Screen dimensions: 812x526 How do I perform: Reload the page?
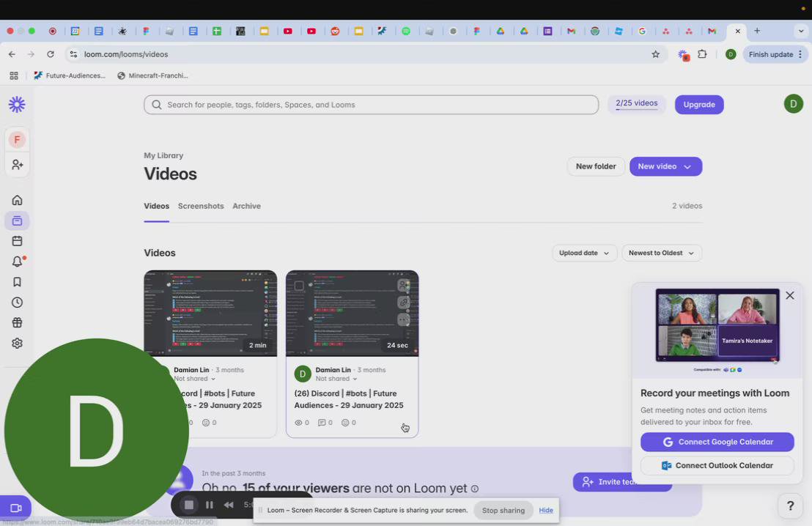[x=51, y=53]
